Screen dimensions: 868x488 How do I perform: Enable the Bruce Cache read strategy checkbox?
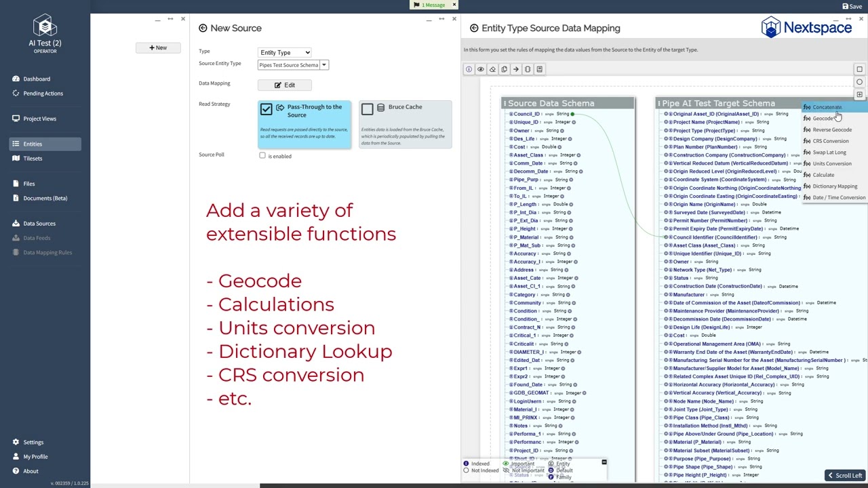point(367,109)
